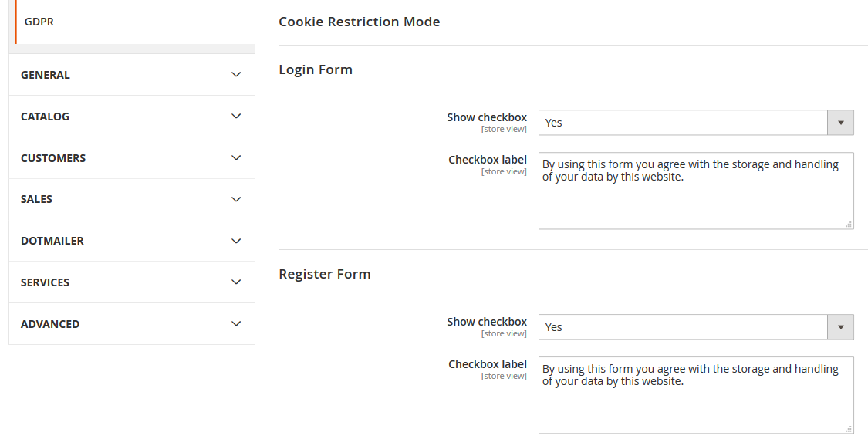The width and height of the screenshot is (868, 446).
Task: Click the Register Form dropdown arrow icon
Action: click(840, 326)
